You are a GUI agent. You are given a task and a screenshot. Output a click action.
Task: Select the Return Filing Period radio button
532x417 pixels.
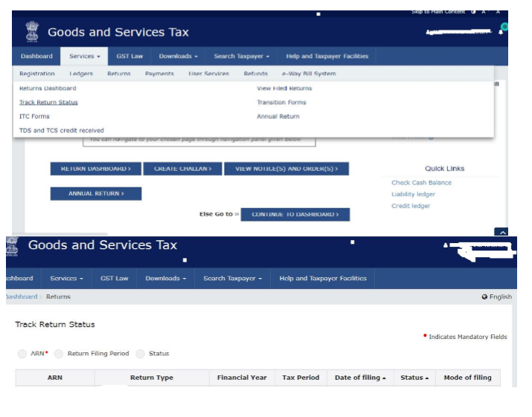[x=59, y=354]
